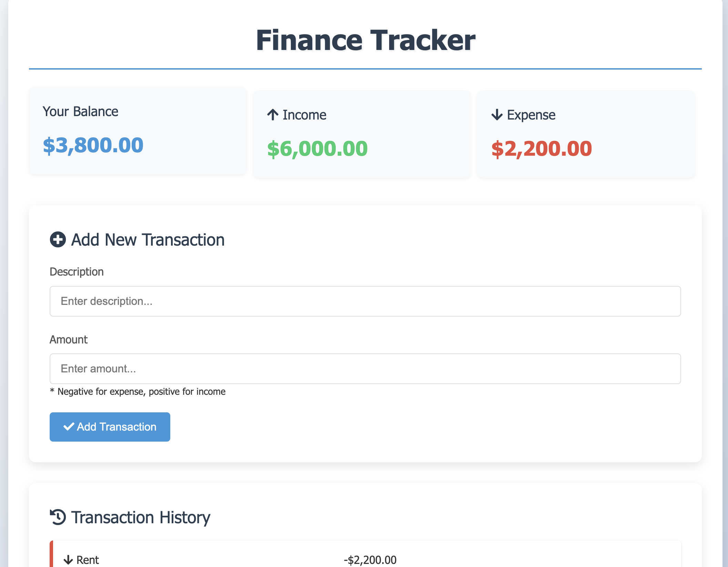Screen dimensions: 728x567
Task: Click the Description field label
Action: tap(77, 272)
